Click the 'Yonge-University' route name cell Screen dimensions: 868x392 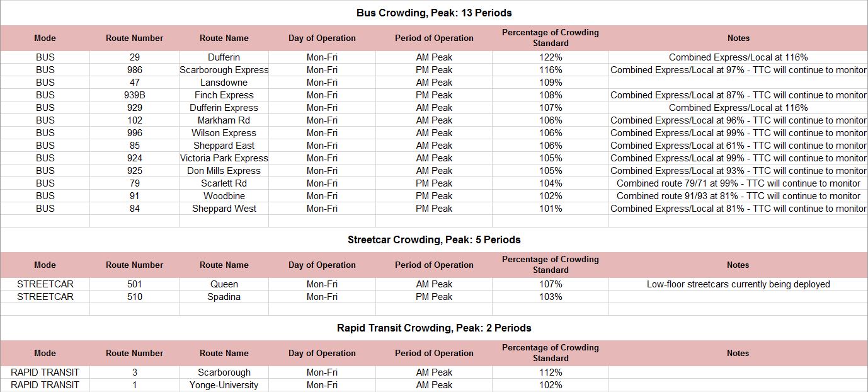(x=224, y=385)
